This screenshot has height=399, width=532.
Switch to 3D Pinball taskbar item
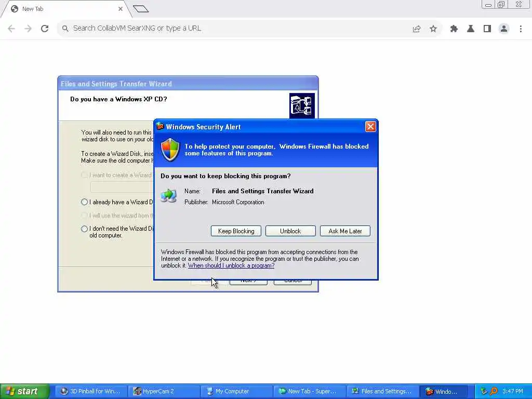(91, 391)
